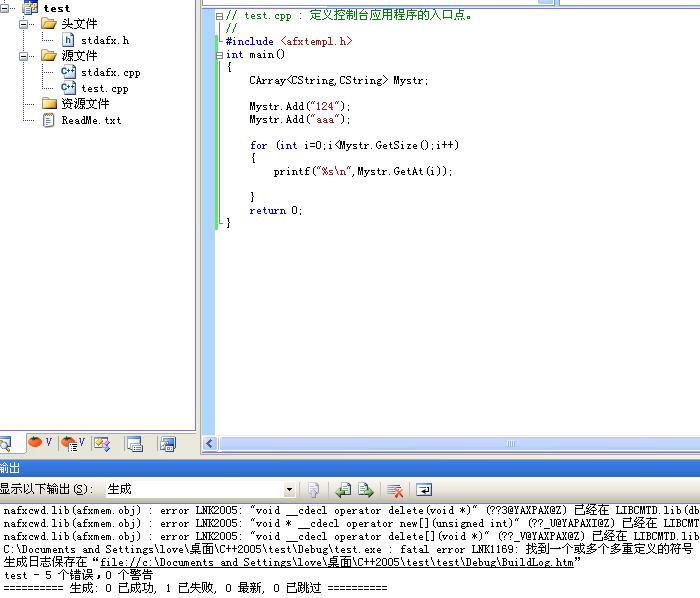Select the 资源文件 folder icon
Screen dimensions: 700x598
[x=49, y=104]
